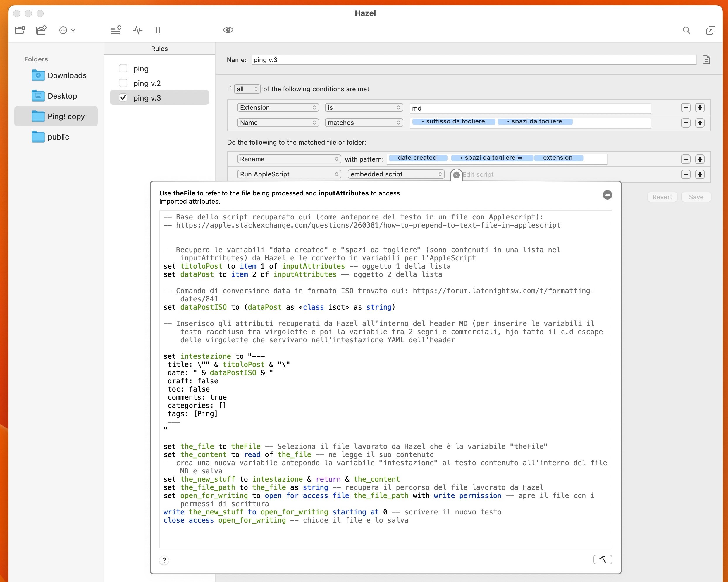Image resolution: width=728 pixels, height=582 pixels.
Task: Click the search magnifier icon
Action: (x=686, y=30)
